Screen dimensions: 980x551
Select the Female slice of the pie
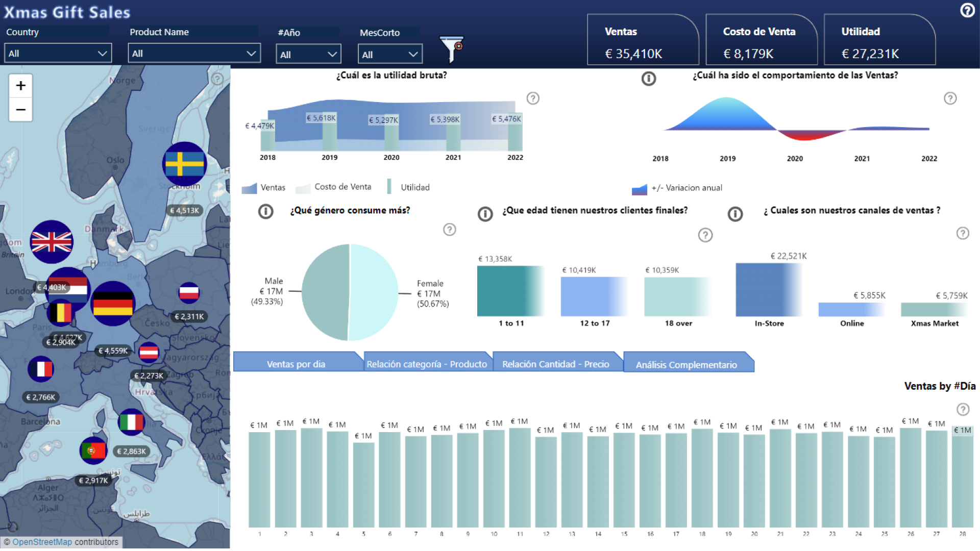tap(374, 292)
